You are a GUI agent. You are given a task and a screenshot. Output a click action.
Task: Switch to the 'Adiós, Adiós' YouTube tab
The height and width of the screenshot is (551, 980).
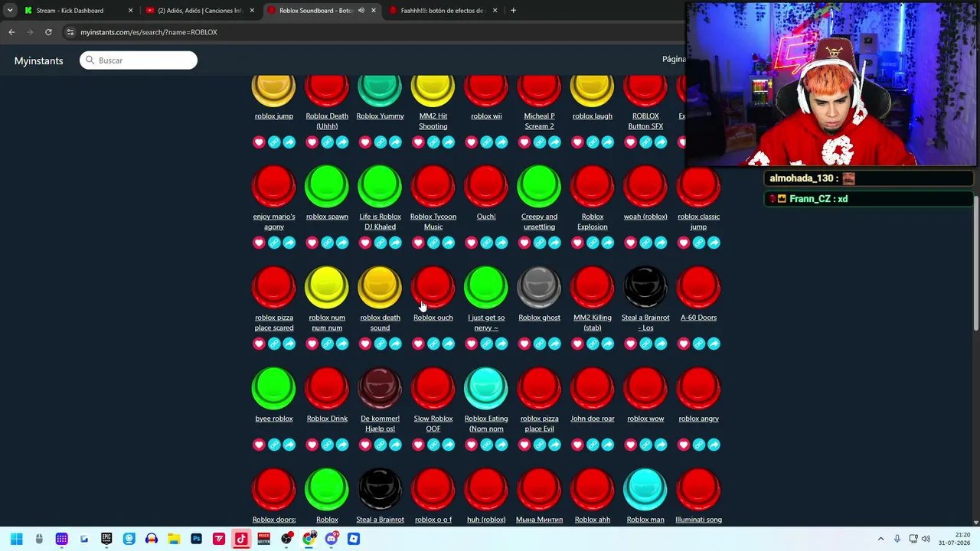(199, 11)
